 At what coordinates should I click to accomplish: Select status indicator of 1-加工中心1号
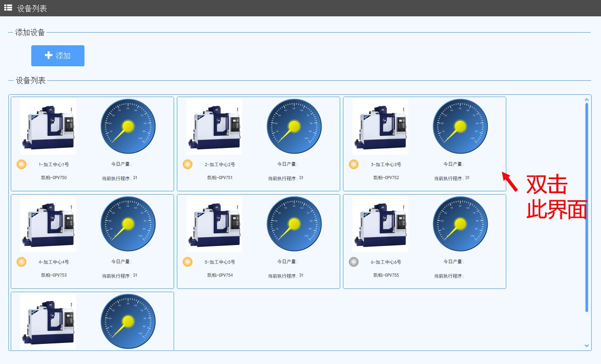(21, 164)
